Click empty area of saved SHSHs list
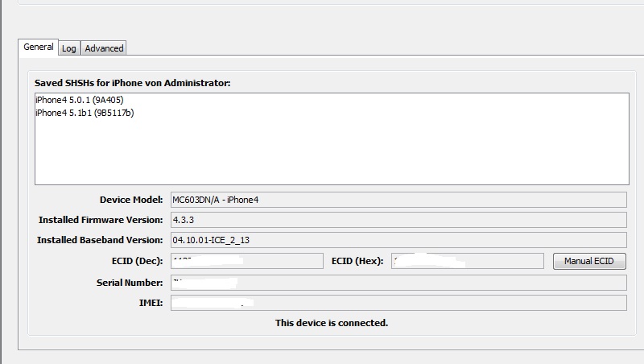The width and height of the screenshot is (644, 364). (332, 152)
